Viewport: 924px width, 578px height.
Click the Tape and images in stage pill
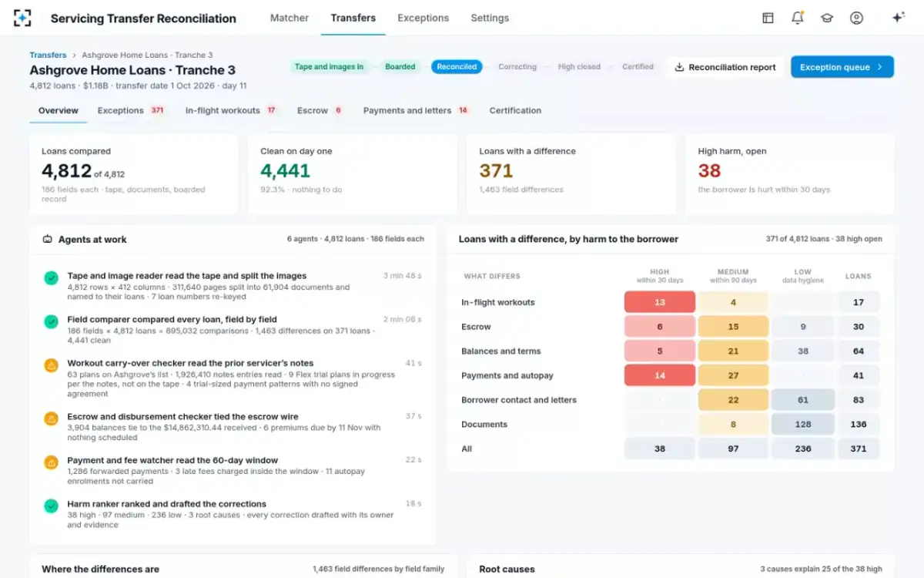coord(329,67)
